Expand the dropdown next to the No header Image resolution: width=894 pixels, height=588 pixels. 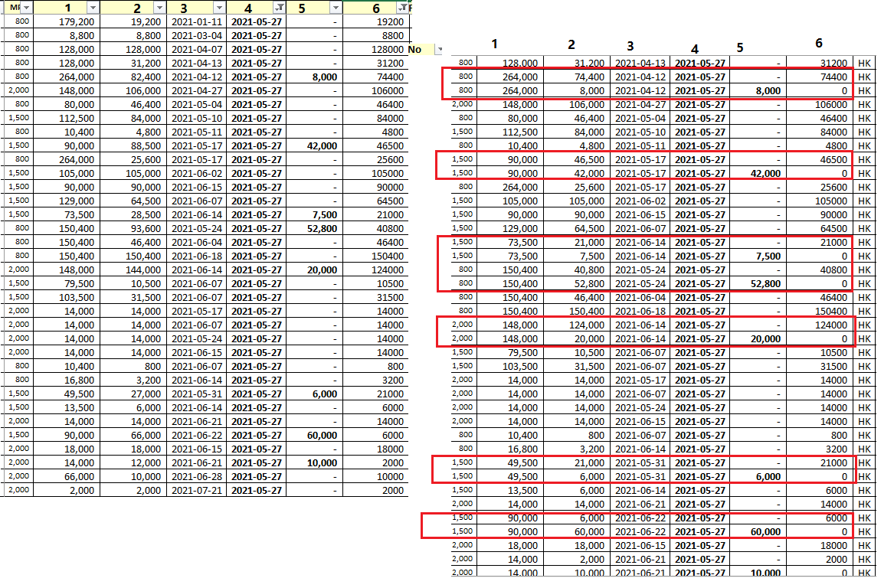tap(439, 50)
